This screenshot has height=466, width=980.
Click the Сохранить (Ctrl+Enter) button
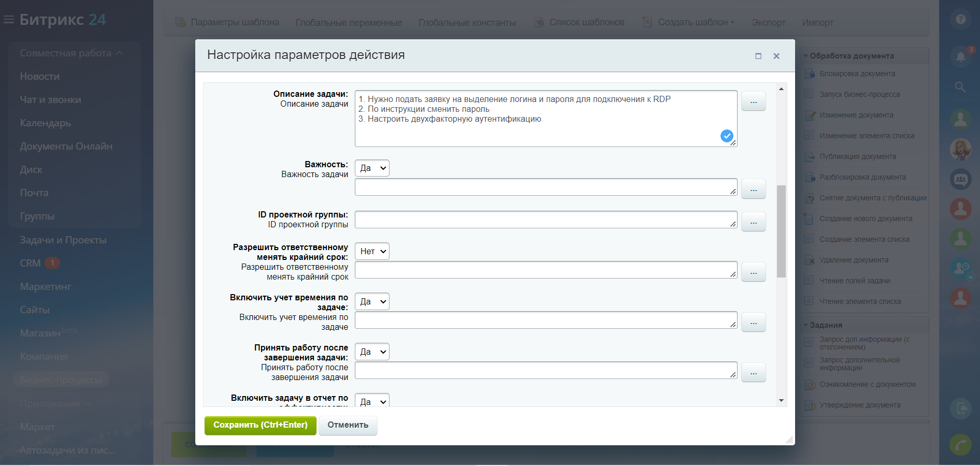pyautogui.click(x=260, y=425)
